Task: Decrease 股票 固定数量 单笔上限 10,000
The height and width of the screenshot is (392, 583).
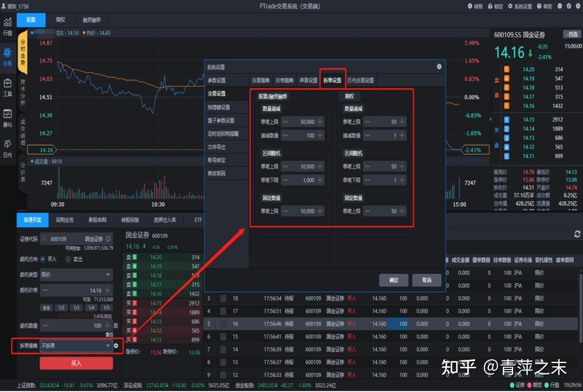Action: click(x=285, y=211)
